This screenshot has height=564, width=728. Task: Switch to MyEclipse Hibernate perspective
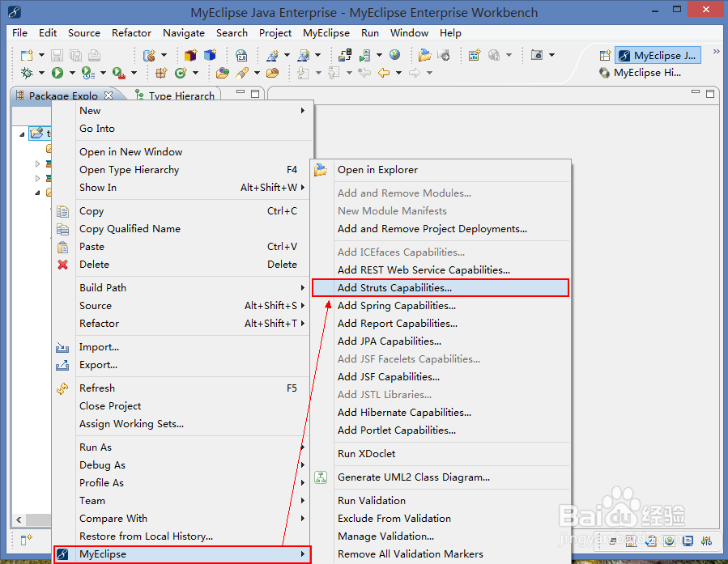point(641,73)
